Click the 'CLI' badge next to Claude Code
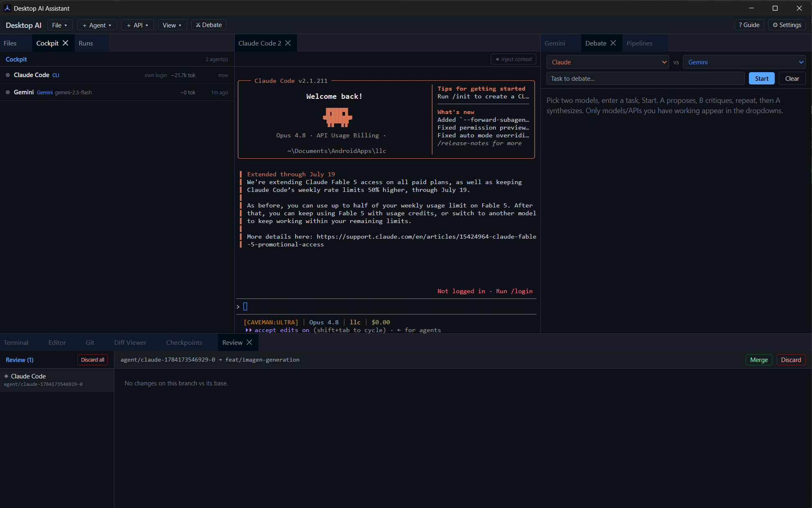 [56, 75]
